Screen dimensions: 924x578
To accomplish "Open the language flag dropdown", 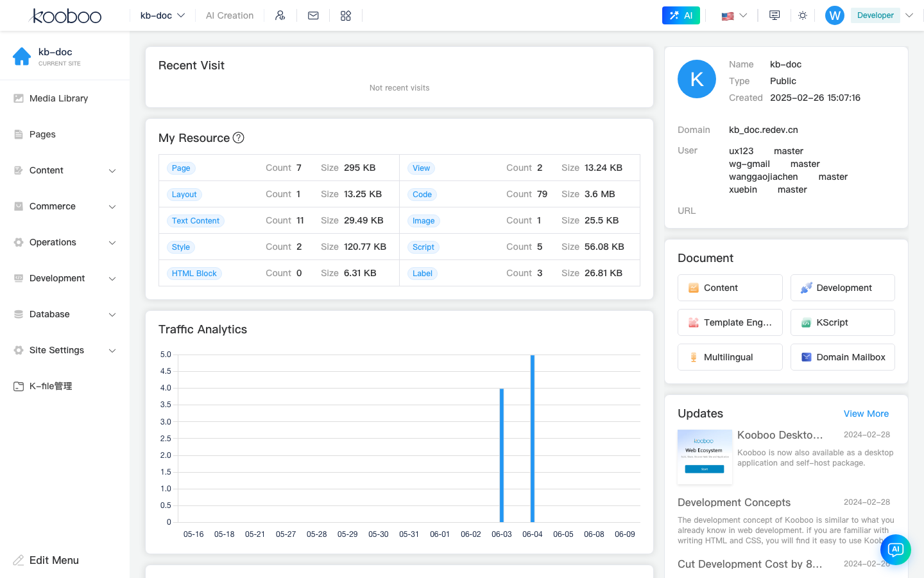I will tap(734, 15).
